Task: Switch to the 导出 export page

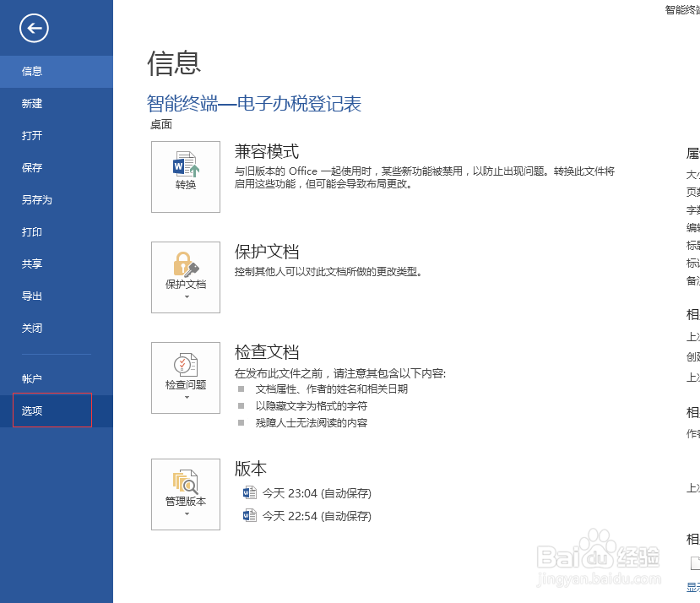Action: [32, 296]
